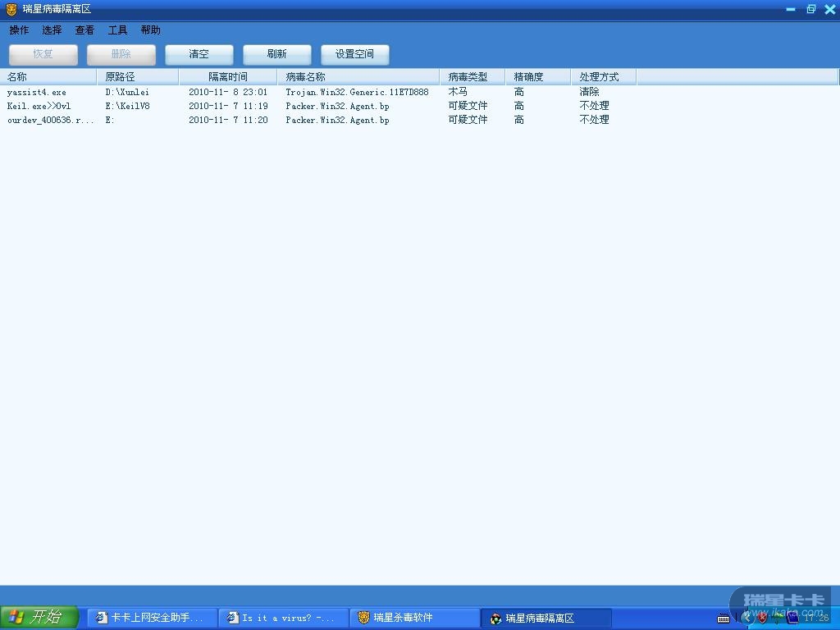Click the D:\Xunlei path cell

(x=127, y=92)
